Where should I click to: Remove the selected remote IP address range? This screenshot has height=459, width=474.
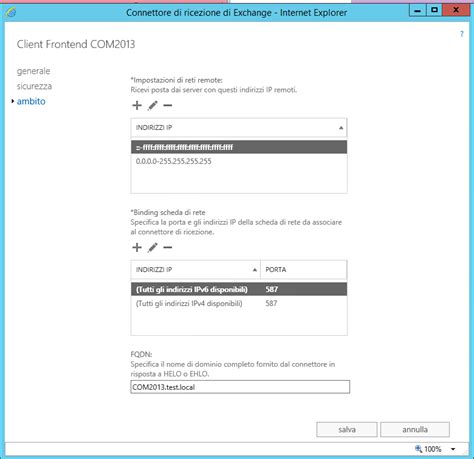168,106
